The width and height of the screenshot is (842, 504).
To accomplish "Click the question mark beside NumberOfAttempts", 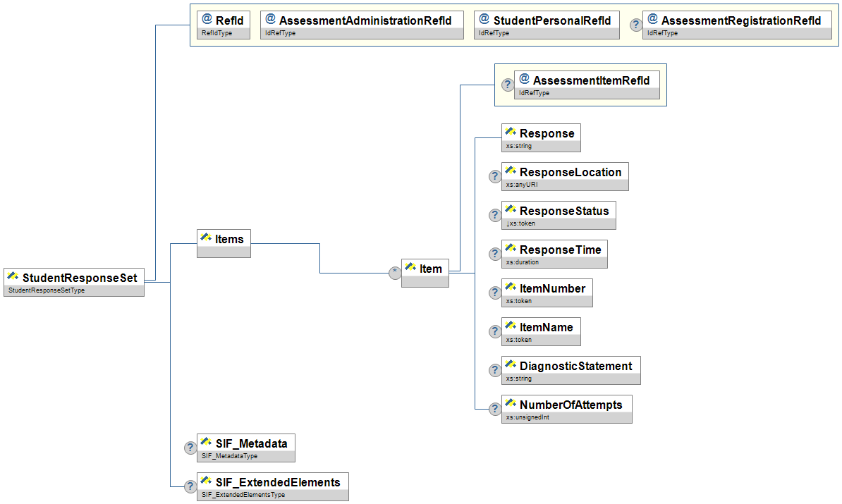I will [495, 409].
